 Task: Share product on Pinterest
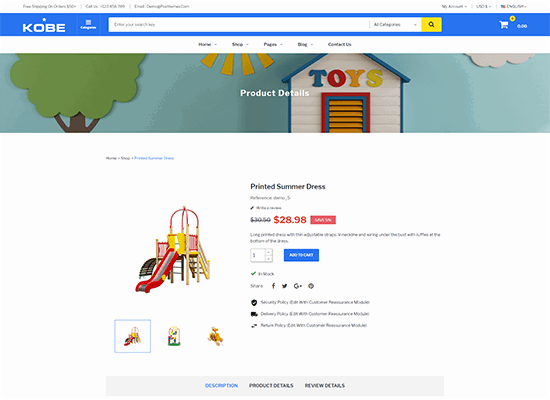tap(311, 286)
